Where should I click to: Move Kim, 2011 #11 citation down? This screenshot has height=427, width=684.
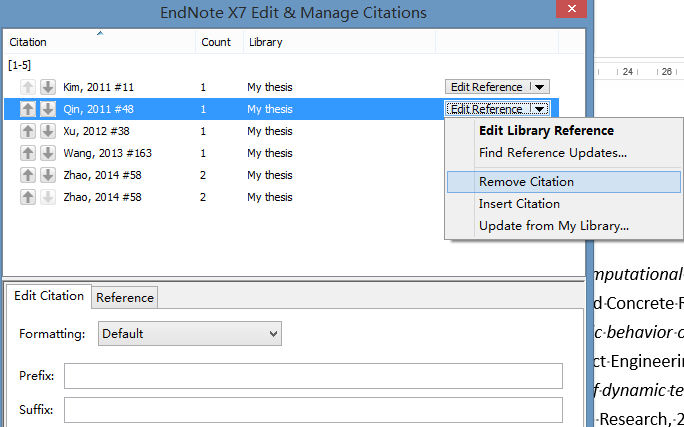(48, 87)
